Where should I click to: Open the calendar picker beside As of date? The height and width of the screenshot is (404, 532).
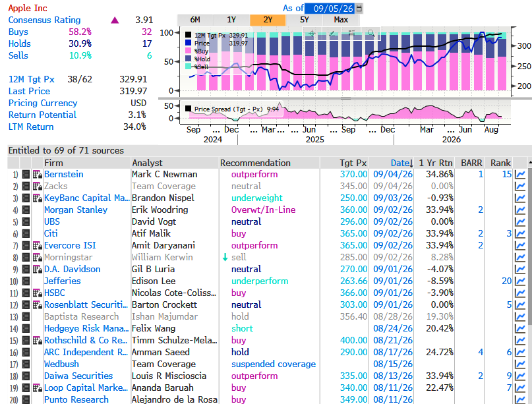[359, 8]
